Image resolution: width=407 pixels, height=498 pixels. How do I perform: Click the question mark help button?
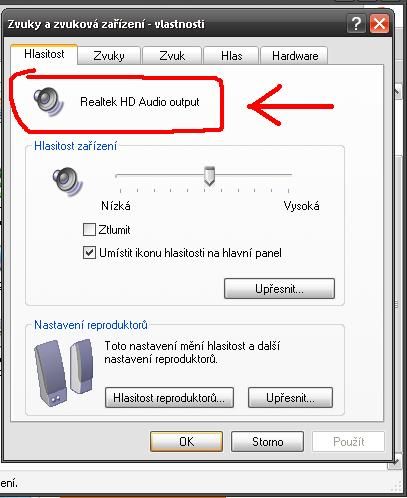pyautogui.click(x=356, y=24)
